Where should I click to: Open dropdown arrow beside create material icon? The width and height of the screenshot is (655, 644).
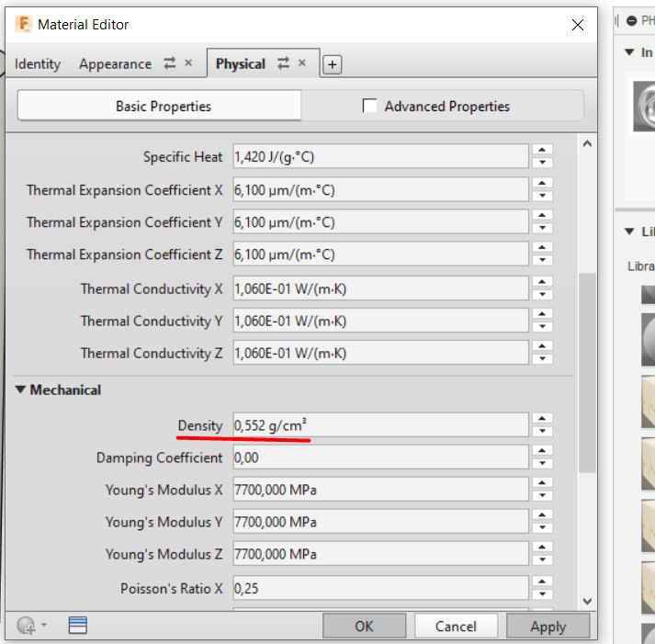click(x=44, y=625)
